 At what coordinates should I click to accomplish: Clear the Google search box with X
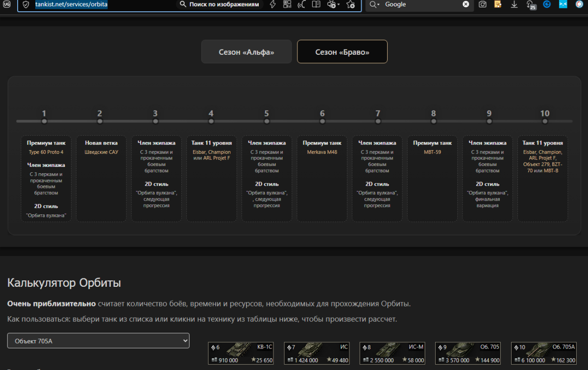465,4
